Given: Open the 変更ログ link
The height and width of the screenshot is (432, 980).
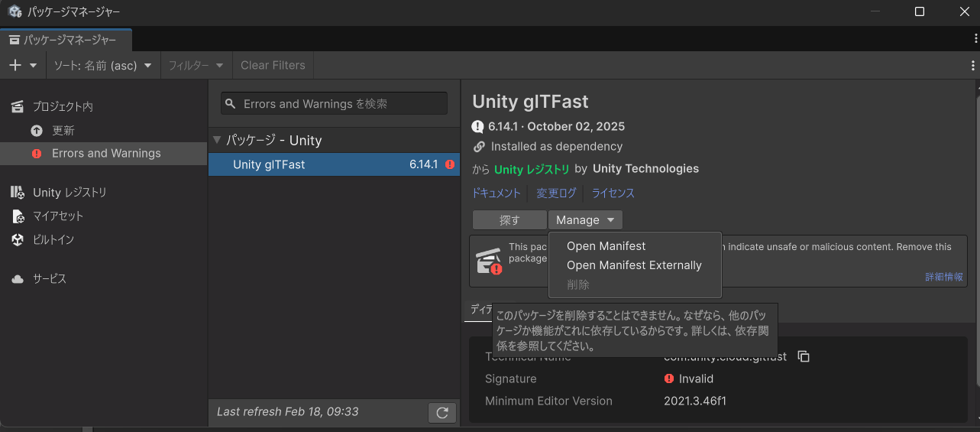Looking at the screenshot, I should pos(556,193).
